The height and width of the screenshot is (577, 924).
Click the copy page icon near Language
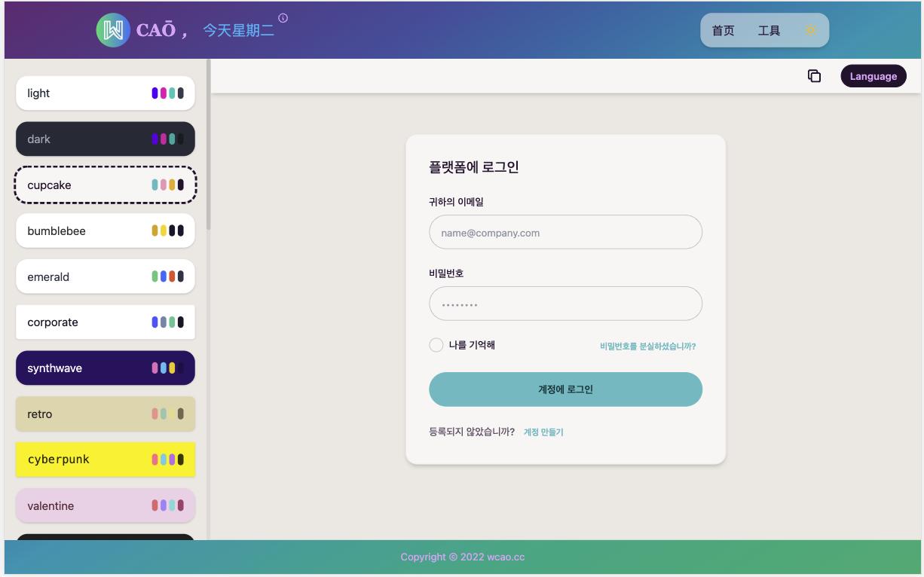813,76
